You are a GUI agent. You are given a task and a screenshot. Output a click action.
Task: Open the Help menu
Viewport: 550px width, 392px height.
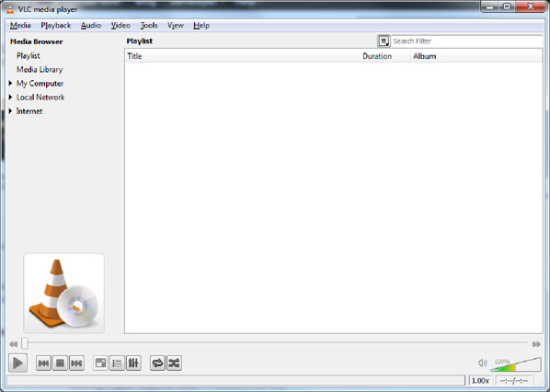point(201,25)
